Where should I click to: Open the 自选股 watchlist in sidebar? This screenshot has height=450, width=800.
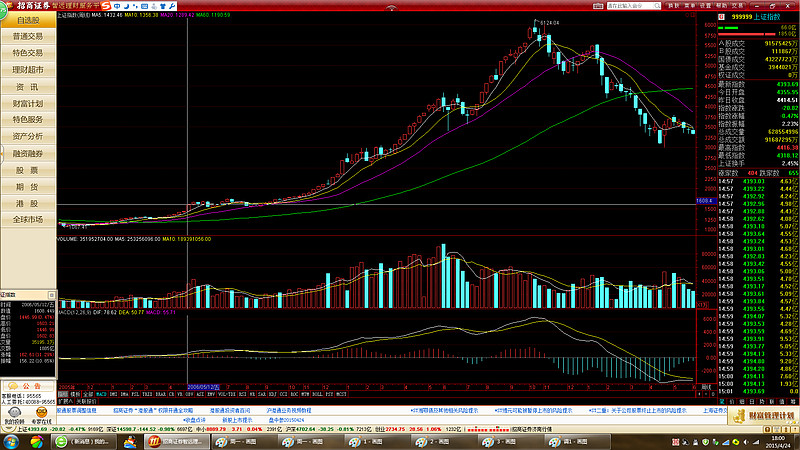tap(28, 20)
